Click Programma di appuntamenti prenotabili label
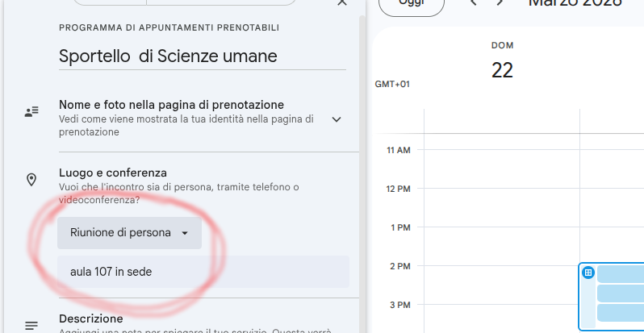Image resolution: width=644 pixels, height=333 pixels. tap(169, 28)
